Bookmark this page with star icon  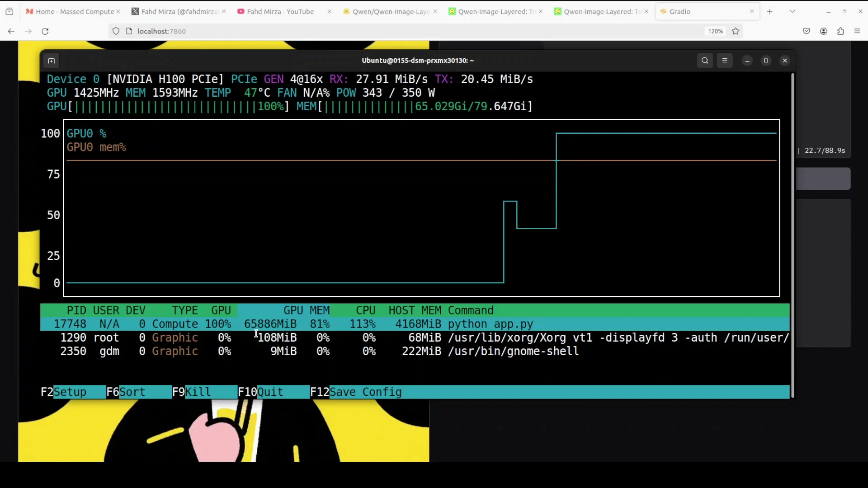[x=736, y=31]
